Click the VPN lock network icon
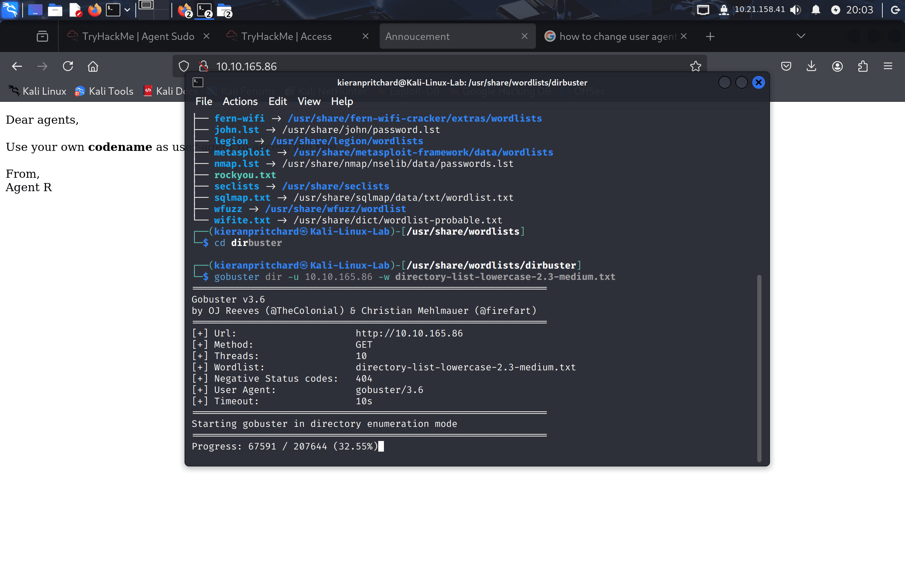The image size is (905, 588). 724,10
